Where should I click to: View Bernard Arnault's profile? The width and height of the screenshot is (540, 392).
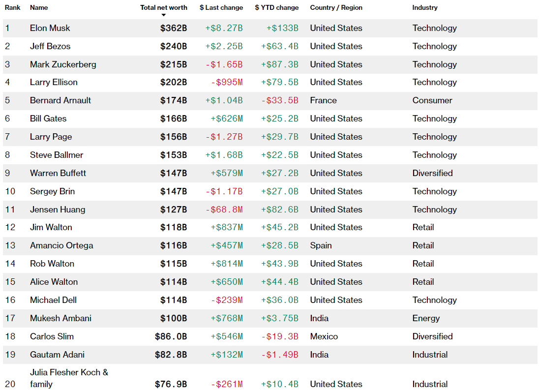pos(60,100)
